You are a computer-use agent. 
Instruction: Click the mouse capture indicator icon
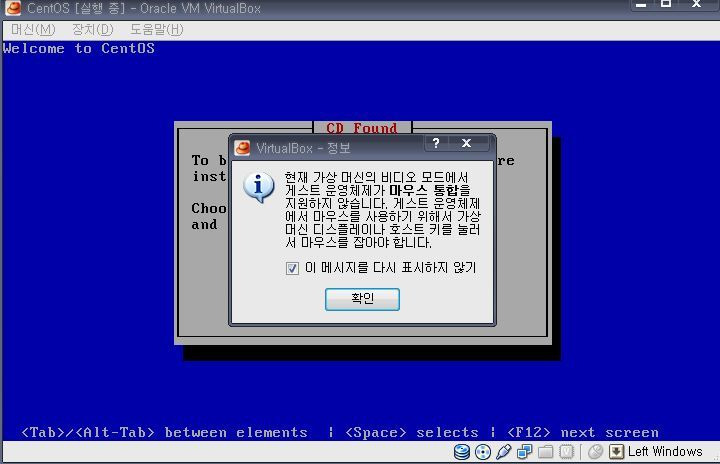click(x=596, y=452)
